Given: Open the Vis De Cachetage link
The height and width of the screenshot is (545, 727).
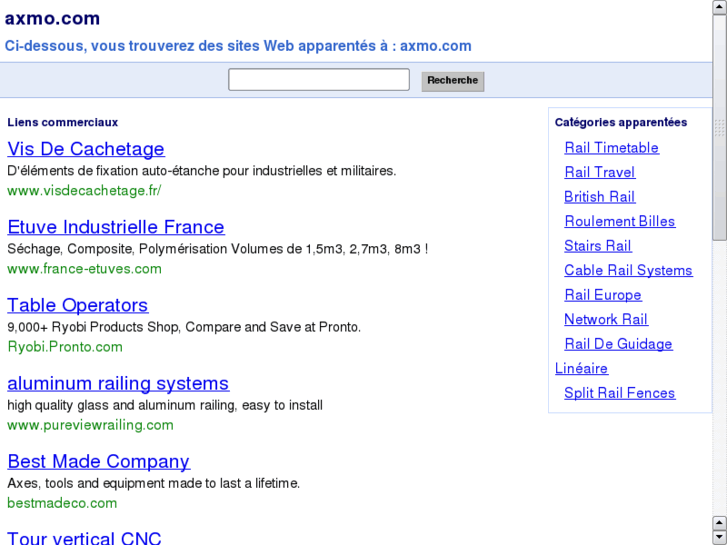Looking at the screenshot, I should pos(86,149).
